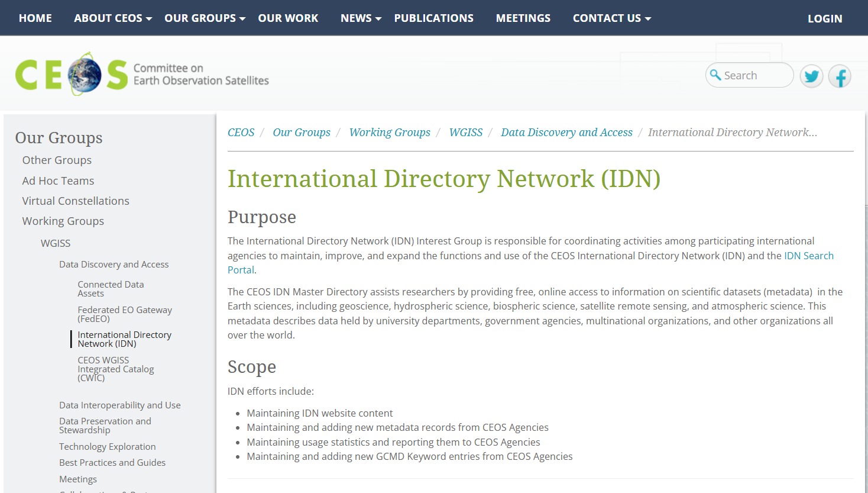Open the Meetings page in top navigation

(x=523, y=18)
